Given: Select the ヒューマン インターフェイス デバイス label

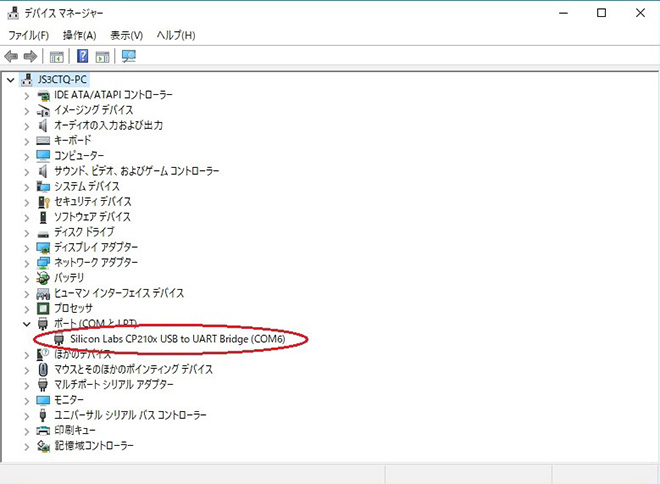Looking at the screenshot, I should tap(119, 293).
